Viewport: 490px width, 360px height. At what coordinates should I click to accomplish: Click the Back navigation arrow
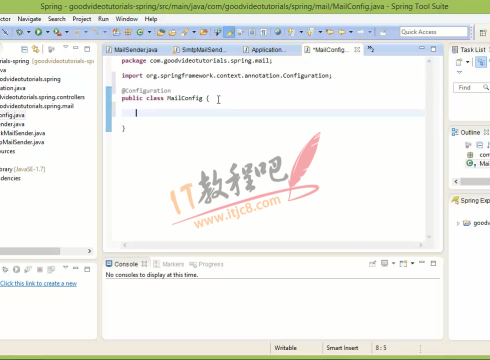[342, 32]
